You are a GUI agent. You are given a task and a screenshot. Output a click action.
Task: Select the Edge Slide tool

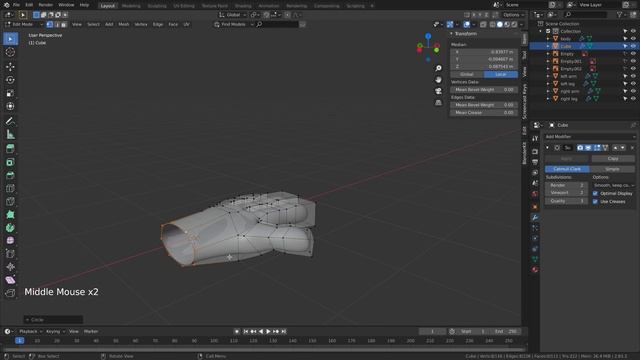[x=10, y=253]
